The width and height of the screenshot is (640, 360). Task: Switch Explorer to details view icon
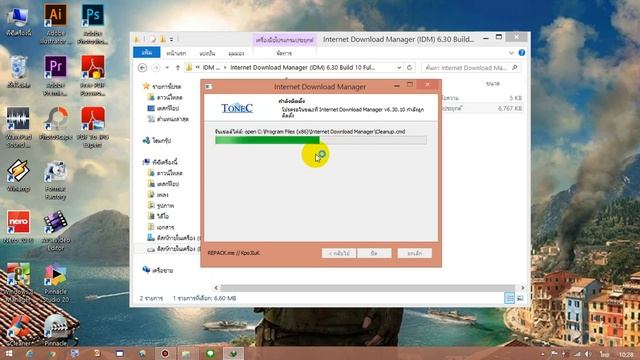[509, 298]
